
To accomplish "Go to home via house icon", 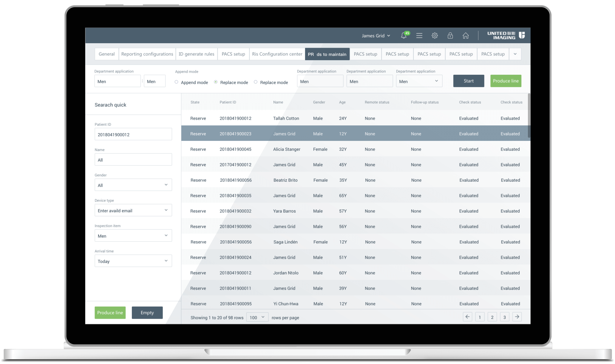I will pyautogui.click(x=466, y=36).
